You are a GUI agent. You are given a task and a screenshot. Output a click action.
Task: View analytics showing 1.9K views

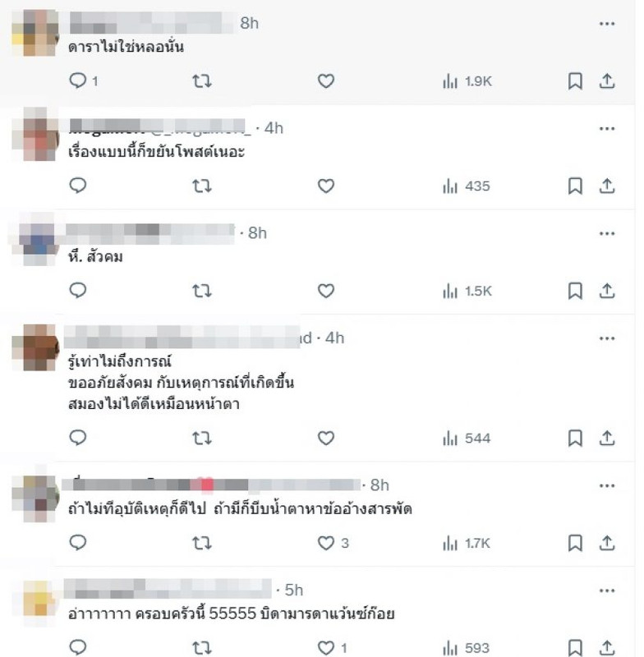(467, 80)
